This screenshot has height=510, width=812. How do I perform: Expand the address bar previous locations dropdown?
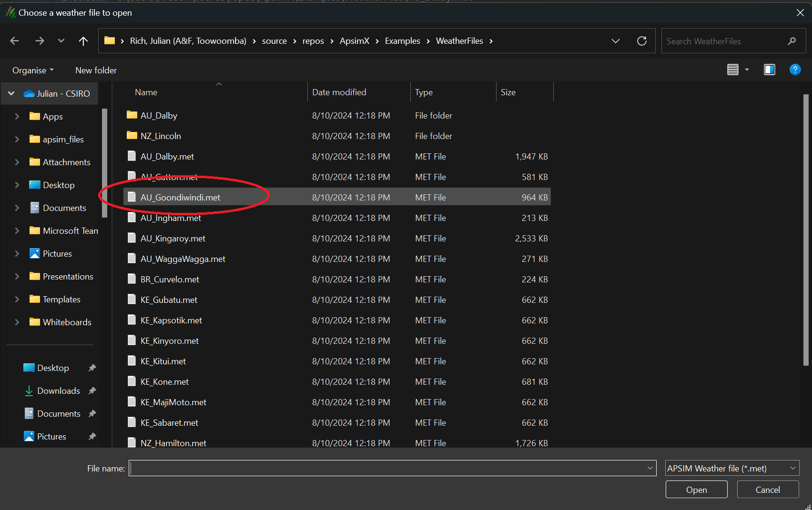(x=616, y=41)
